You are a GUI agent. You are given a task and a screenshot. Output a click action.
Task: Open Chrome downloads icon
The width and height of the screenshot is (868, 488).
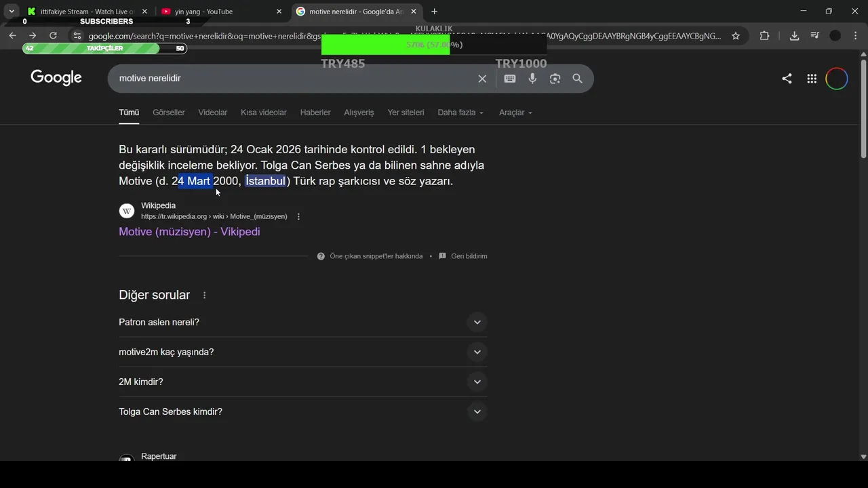pos(794,36)
